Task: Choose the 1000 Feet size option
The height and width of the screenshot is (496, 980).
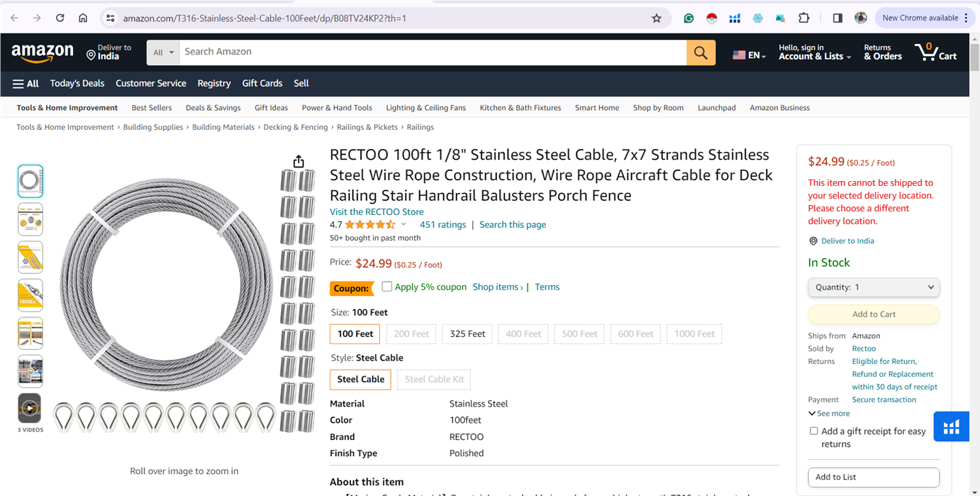Action: [x=694, y=334]
